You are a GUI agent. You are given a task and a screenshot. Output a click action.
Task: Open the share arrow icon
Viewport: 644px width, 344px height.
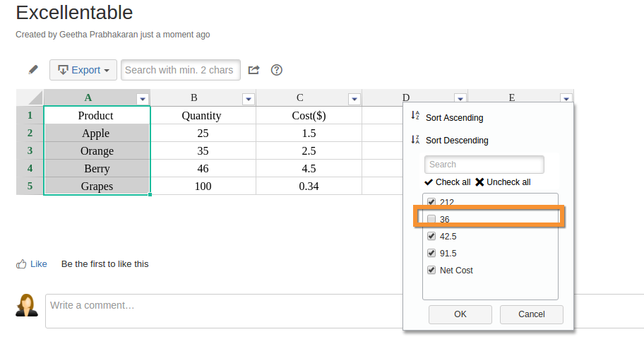coord(254,70)
